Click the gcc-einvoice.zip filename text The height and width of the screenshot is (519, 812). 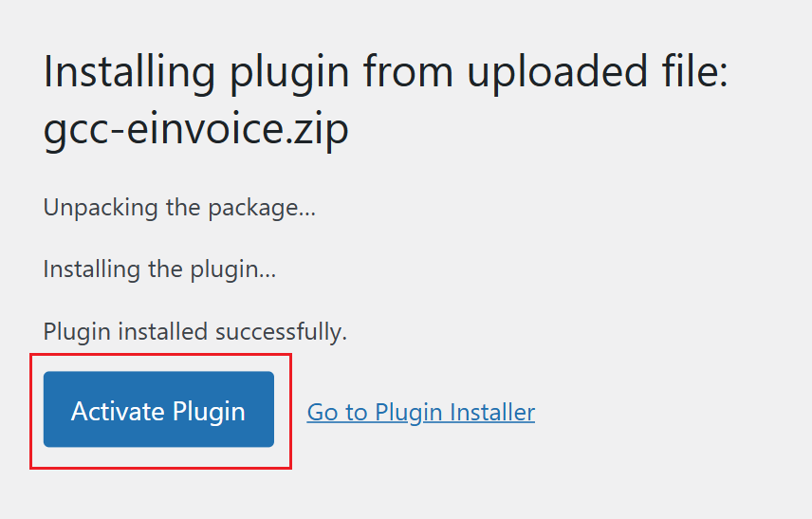coord(196,130)
